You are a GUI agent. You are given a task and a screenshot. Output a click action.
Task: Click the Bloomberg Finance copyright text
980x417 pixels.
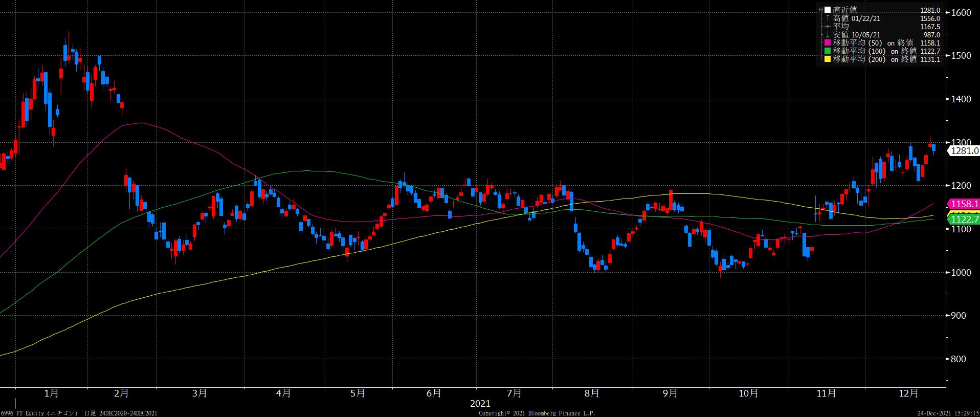537,413
